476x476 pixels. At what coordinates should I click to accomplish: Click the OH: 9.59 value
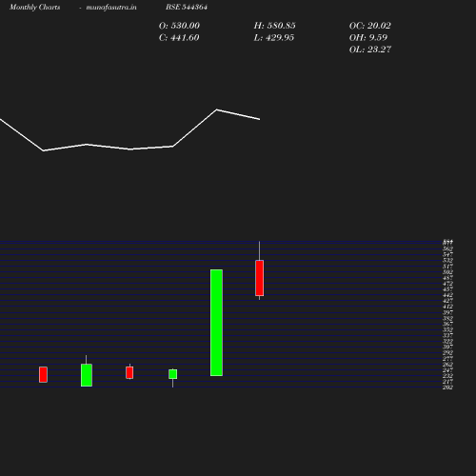(x=368, y=37)
